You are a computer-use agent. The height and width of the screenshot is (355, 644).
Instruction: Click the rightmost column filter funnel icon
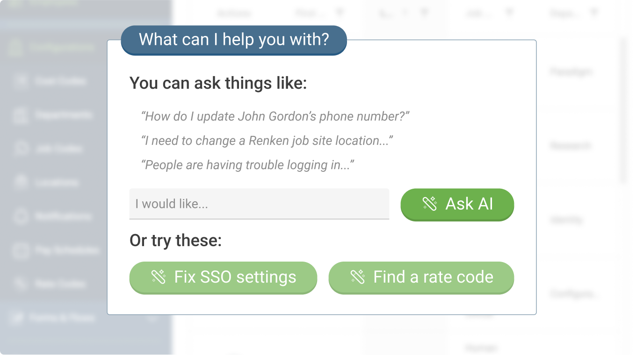[x=594, y=13]
